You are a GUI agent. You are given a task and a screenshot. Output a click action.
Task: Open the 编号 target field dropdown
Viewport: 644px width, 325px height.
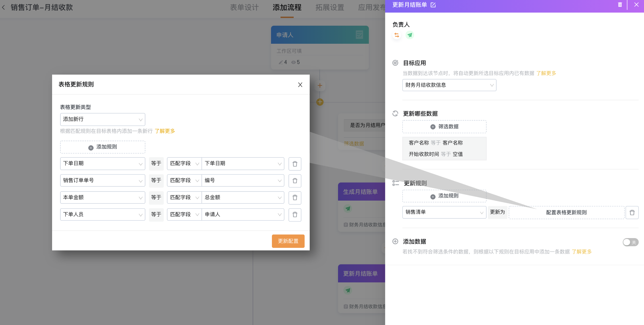[243, 181]
